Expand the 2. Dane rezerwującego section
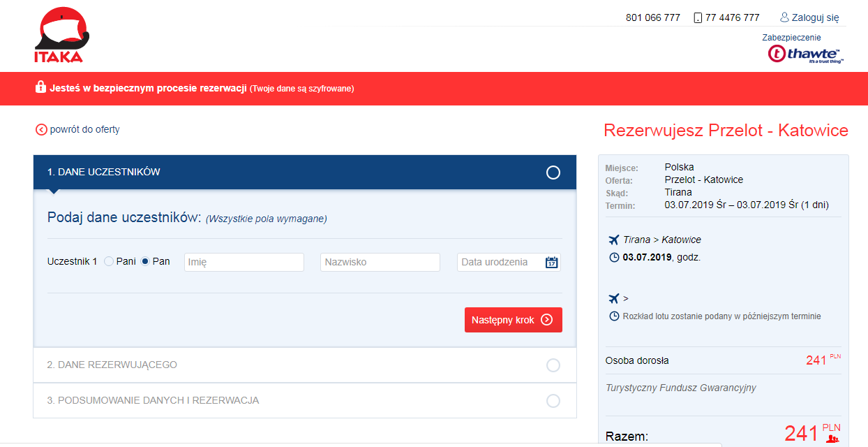Screen dimensions: 868x447 [305, 365]
